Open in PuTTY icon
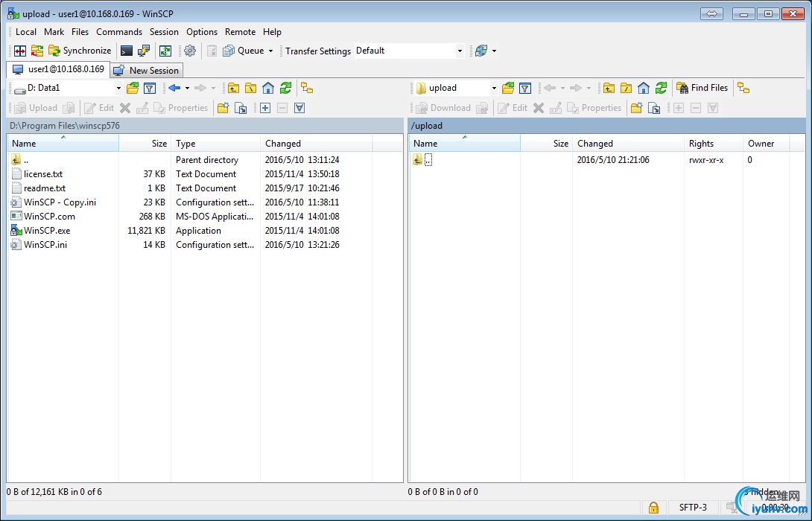The image size is (812, 521). point(144,51)
